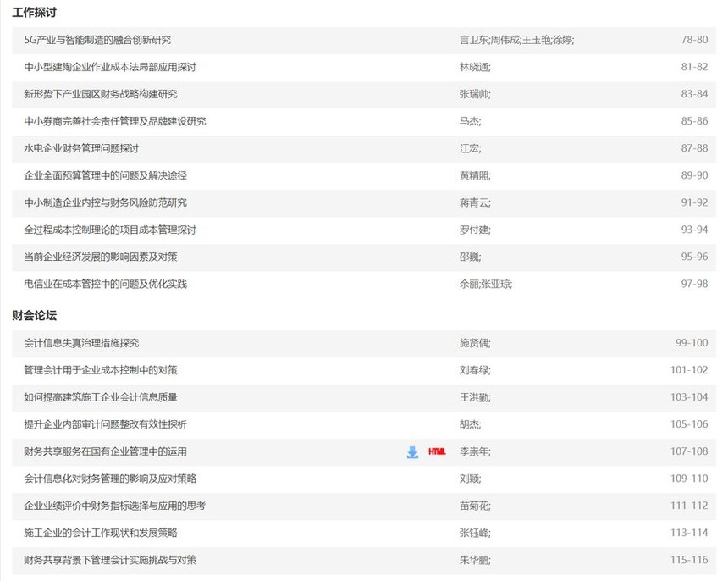The height and width of the screenshot is (581, 728).
Task: Open article 电信业在成本管控中的问题及优化实践
Action: (106, 285)
